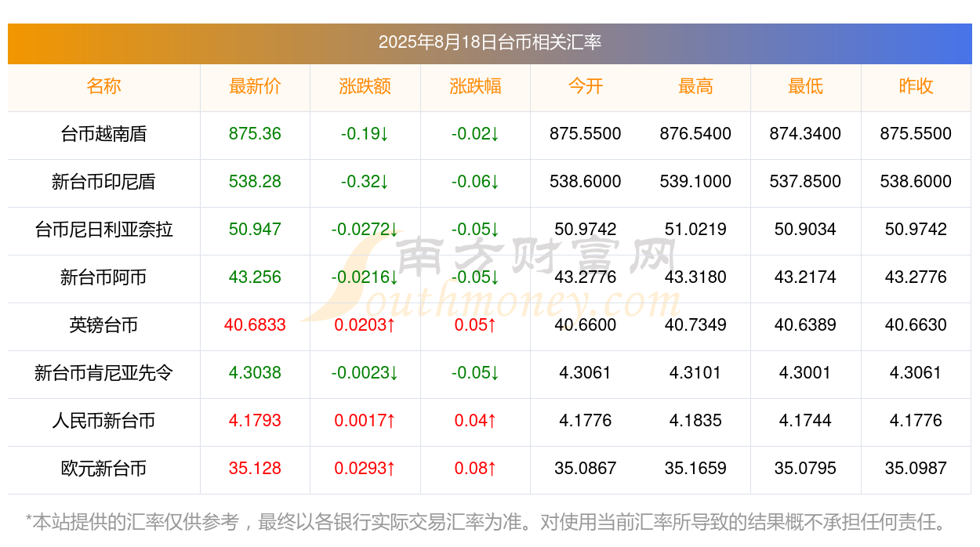Click latest price 50.947
Viewport: 980px width, 547px height.
[x=255, y=230]
